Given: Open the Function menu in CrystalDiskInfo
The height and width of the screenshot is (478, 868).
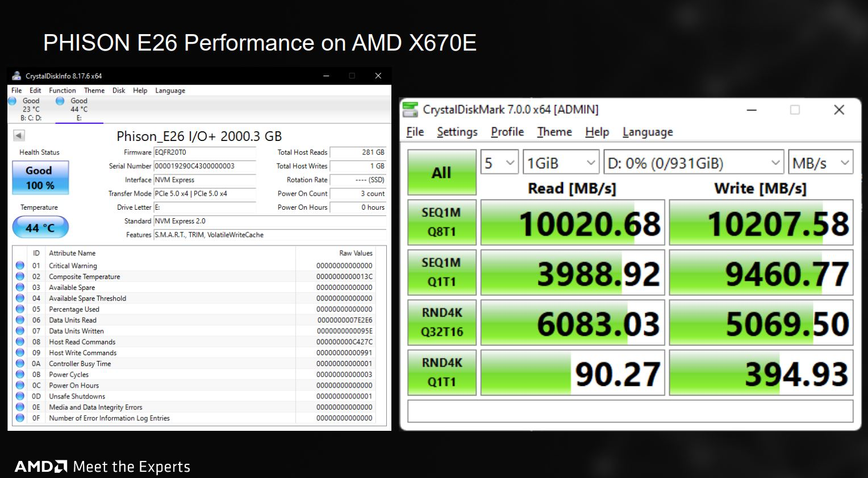Looking at the screenshot, I should tap(62, 90).
